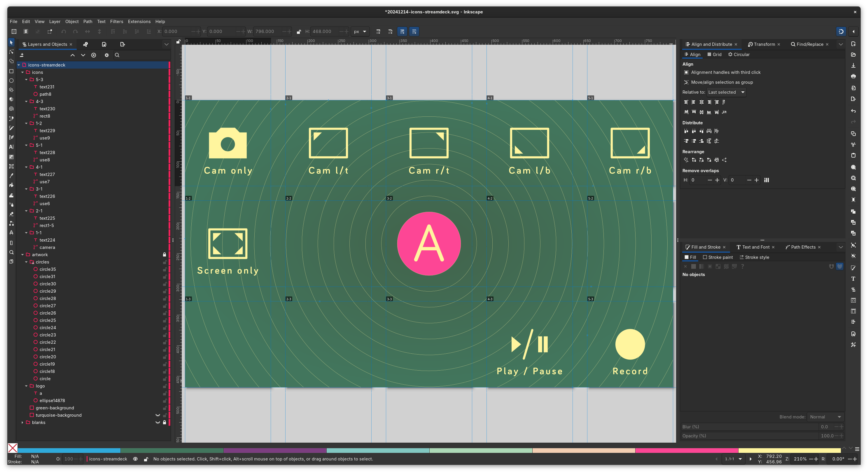Close the Find/Replace tab
The width and height of the screenshot is (868, 473).
827,45
